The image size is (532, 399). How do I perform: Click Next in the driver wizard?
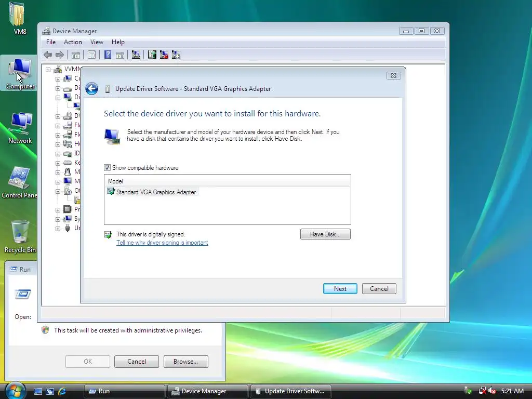tap(340, 289)
